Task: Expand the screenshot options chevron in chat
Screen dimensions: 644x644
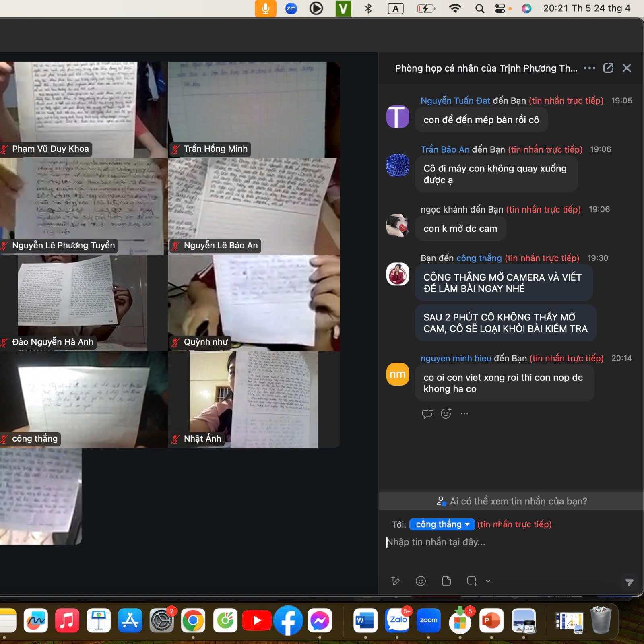Action: coord(488,581)
